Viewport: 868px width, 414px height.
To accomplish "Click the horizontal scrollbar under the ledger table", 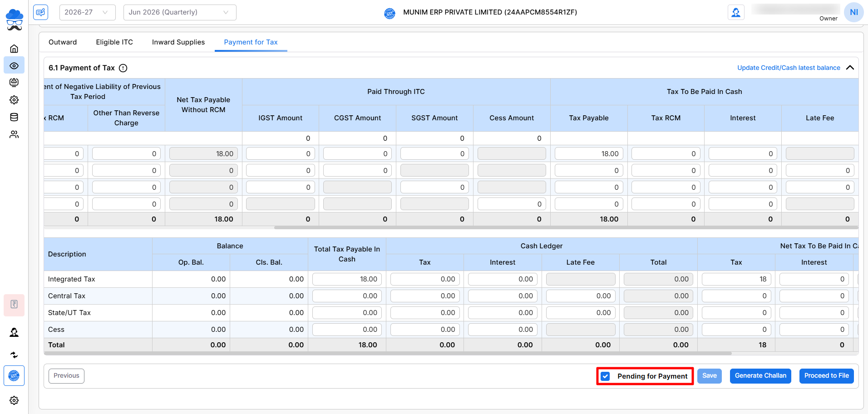I will (388, 353).
